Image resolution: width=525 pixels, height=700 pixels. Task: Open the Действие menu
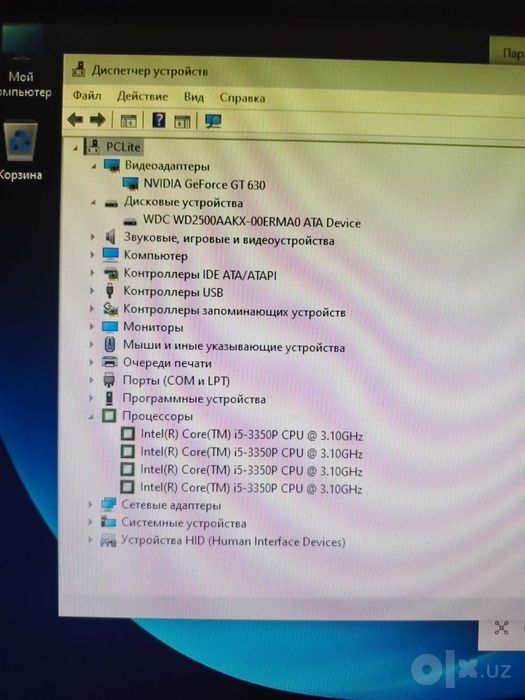point(142,96)
